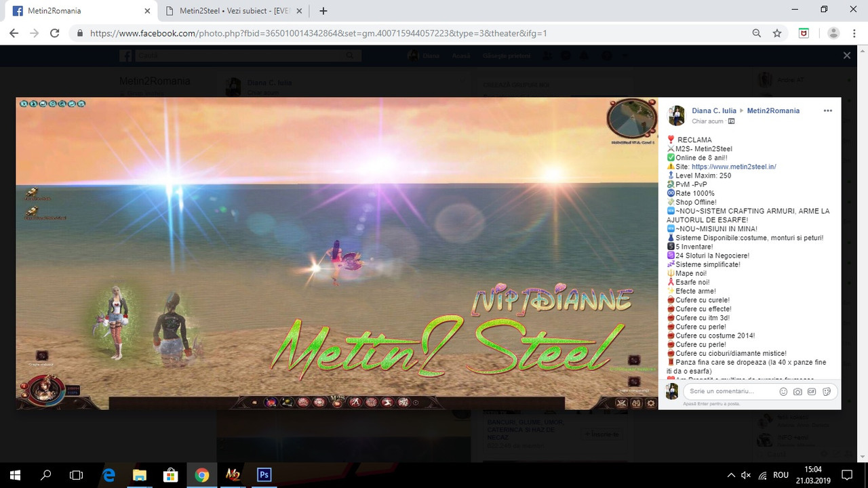Image resolution: width=868 pixels, height=488 pixels.
Task: Open a new browser tab
Action: [x=323, y=11]
